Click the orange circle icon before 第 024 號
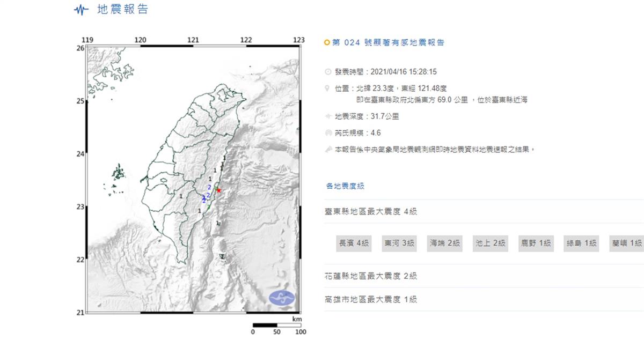The height and width of the screenshot is (362, 644). (327, 43)
